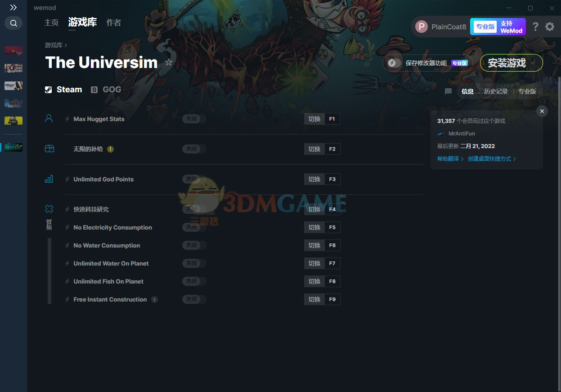Click the 创建桌面快捷方式 link
The image size is (561, 392).
[492, 159]
